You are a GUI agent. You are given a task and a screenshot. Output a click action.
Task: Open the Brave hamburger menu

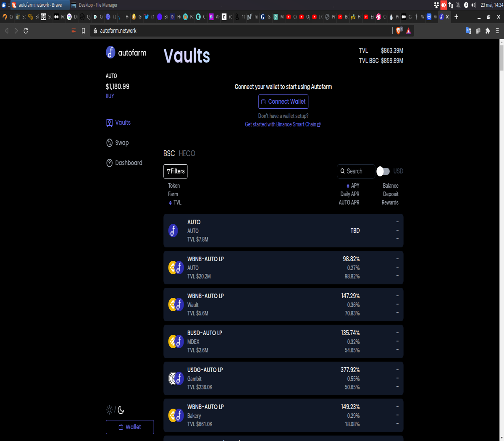(498, 31)
